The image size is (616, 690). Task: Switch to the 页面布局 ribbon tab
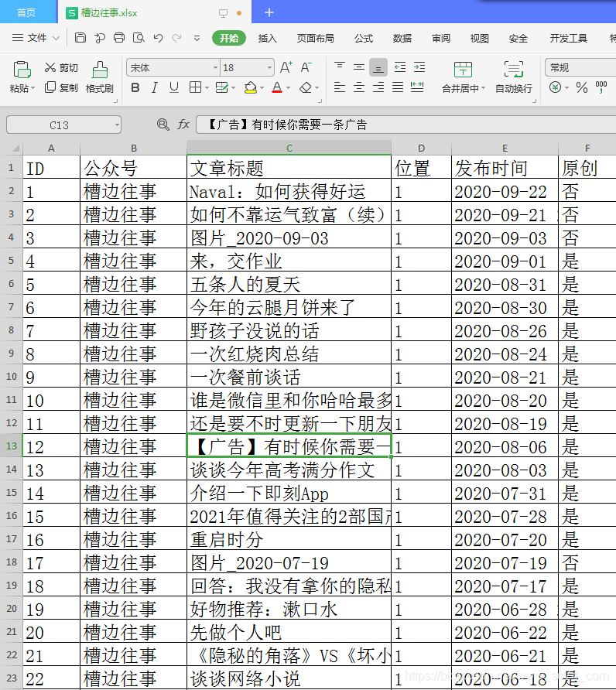coord(315,38)
